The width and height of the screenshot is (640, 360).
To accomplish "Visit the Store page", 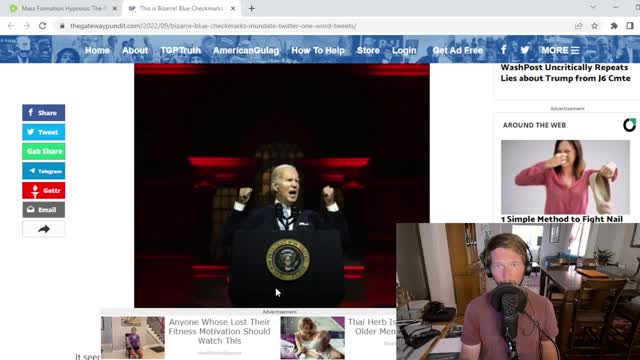I will 368,50.
